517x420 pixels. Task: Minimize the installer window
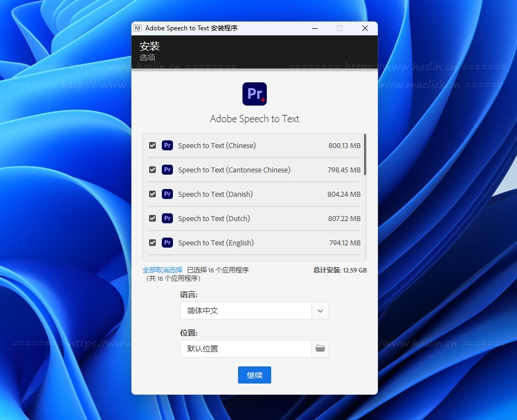pyautogui.click(x=315, y=28)
